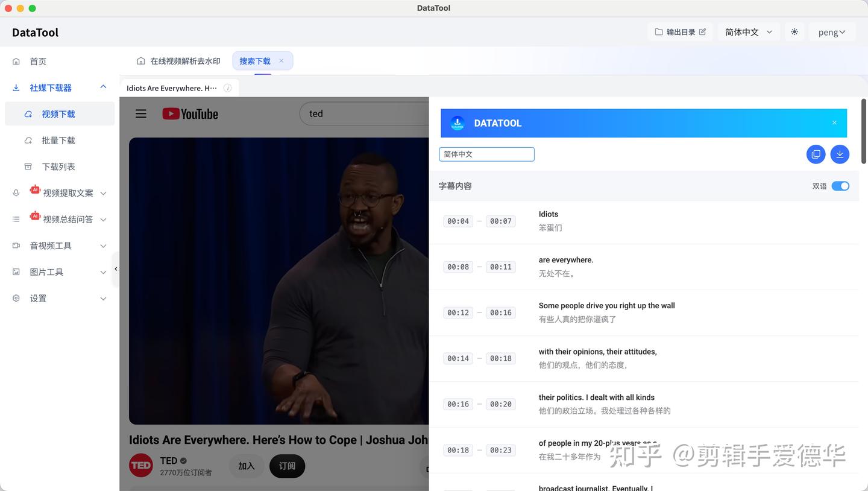The height and width of the screenshot is (491, 868).
Task: Click the YouTube logo
Action: pyautogui.click(x=190, y=113)
